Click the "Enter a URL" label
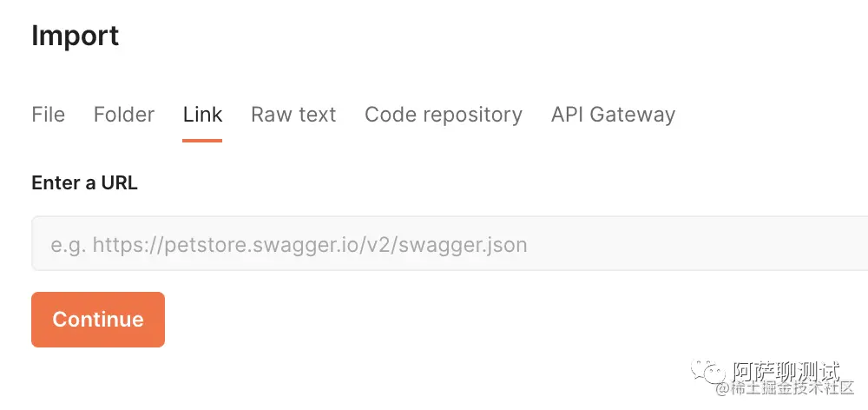868x410 pixels. 84,183
